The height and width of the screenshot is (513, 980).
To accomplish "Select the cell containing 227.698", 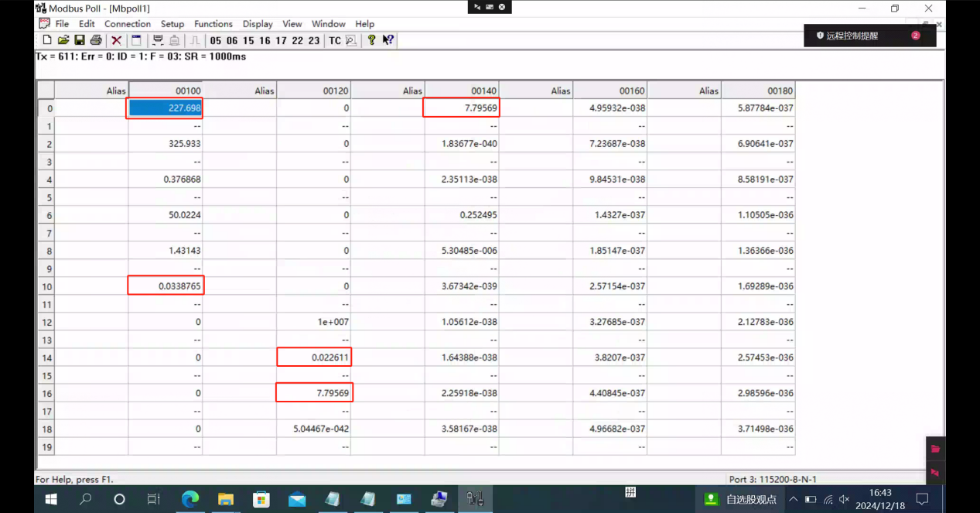I will point(166,108).
